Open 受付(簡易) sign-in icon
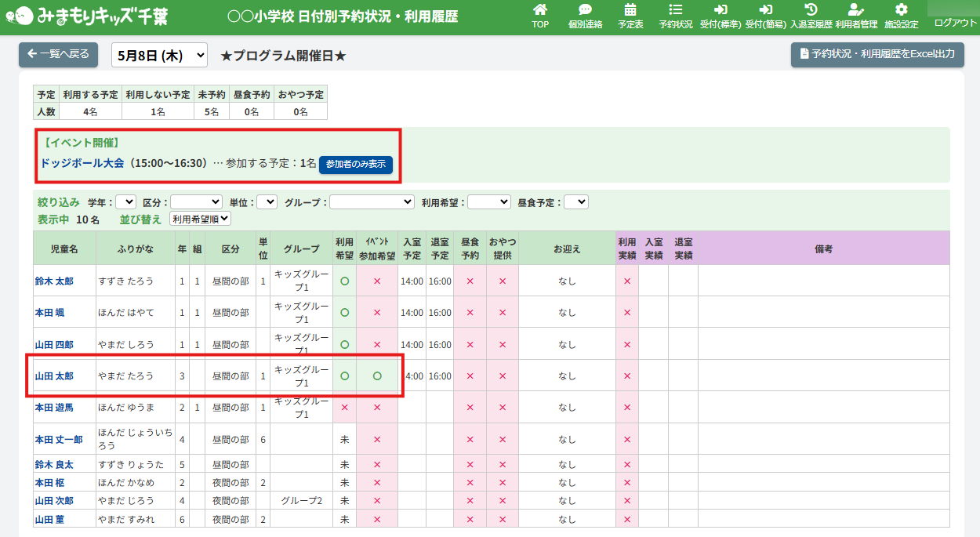This screenshot has width=980, height=537. (x=765, y=11)
